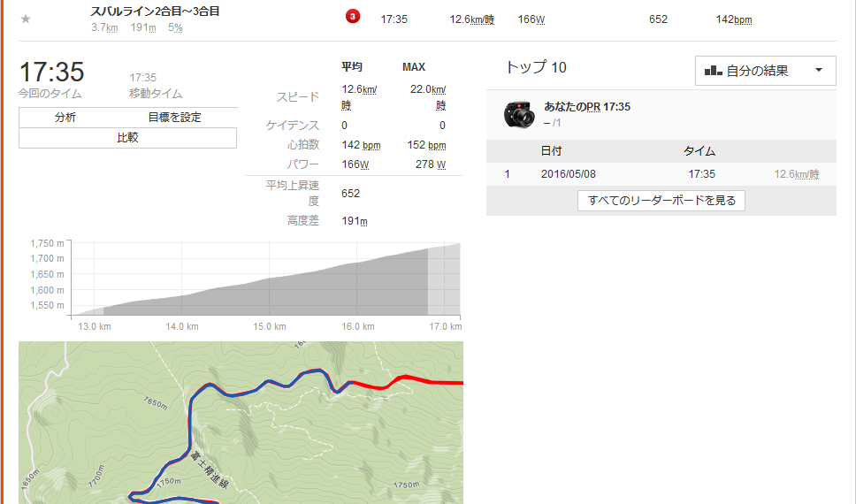This screenshot has width=856, height=504.
Task: Click the 富士精進線 road label on the map
Action: pyautogui.click(x=209, y=469)
